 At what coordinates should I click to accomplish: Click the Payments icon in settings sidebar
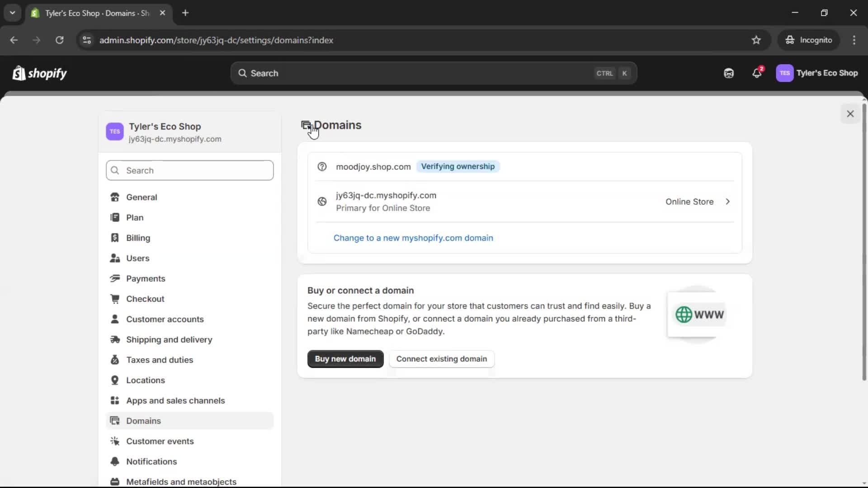(115, 279)
